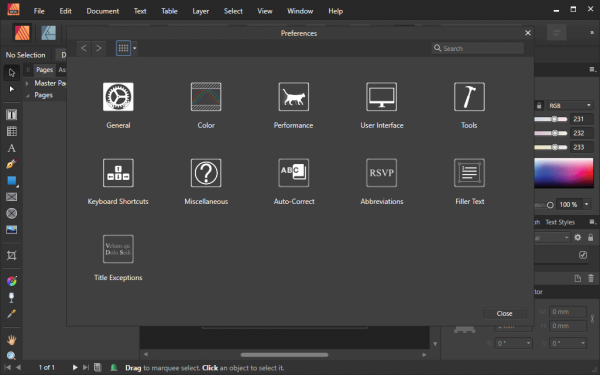Expand the Master Pages tree item

[x=27, y=83]
